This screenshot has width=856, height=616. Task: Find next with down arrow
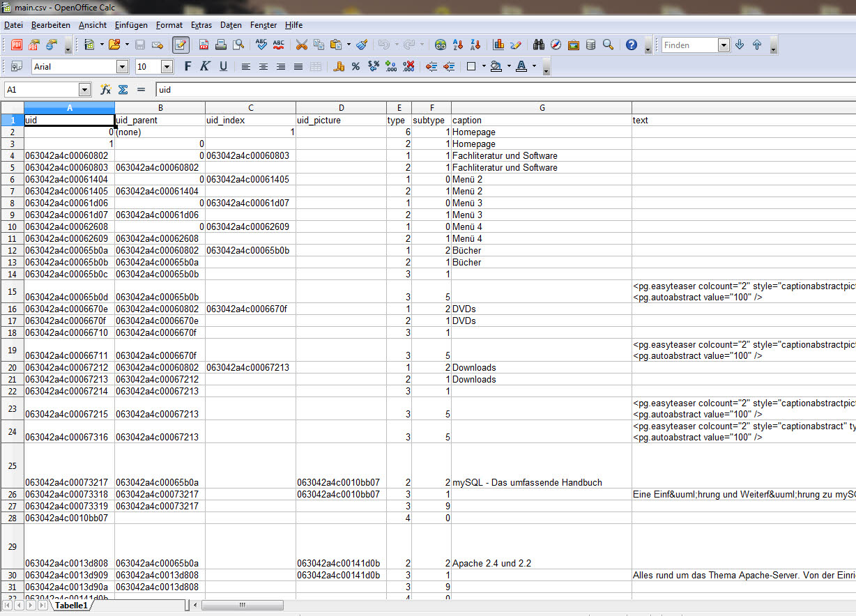tap(740, 45)
